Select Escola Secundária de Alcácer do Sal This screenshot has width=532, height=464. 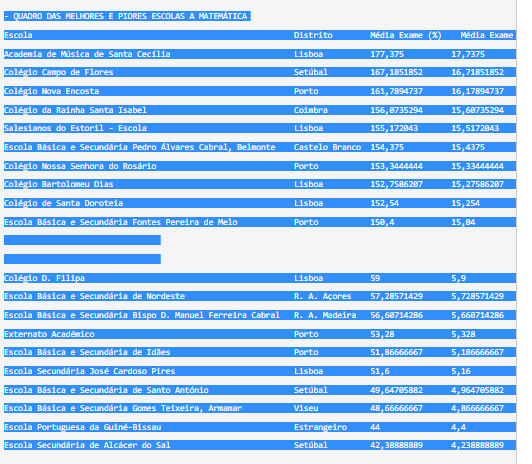(x=87, y=445)
